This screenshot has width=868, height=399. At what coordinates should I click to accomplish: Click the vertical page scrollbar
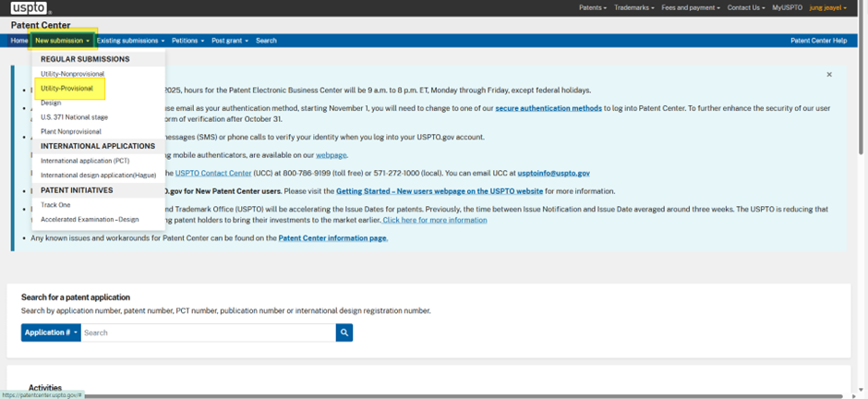(863, 78)
